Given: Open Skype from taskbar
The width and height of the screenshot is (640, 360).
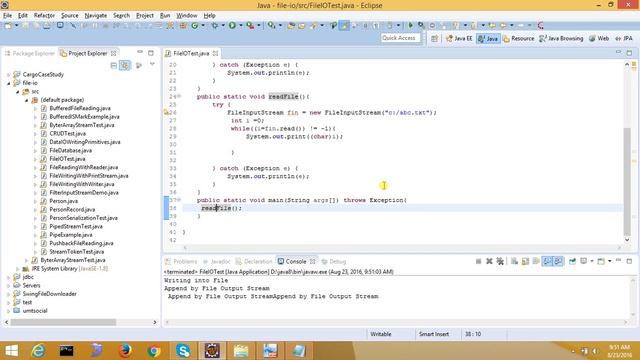Looking at the screenshot, I should [x=183, y=351].
